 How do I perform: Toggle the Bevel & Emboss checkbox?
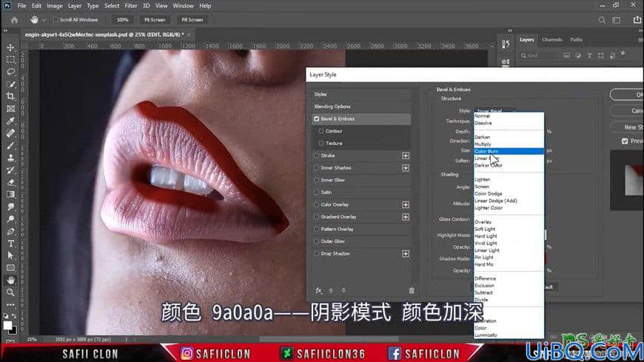click(x=316, y=118)
